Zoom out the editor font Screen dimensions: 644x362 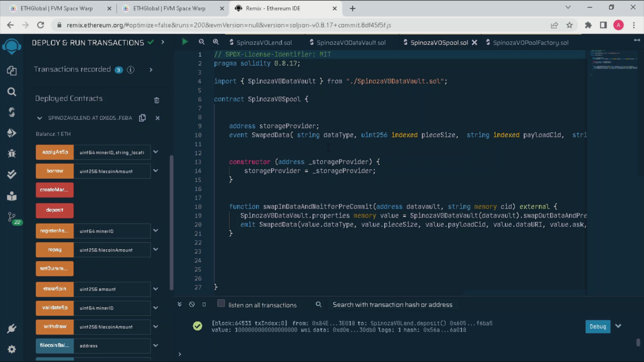coord(202,42)
